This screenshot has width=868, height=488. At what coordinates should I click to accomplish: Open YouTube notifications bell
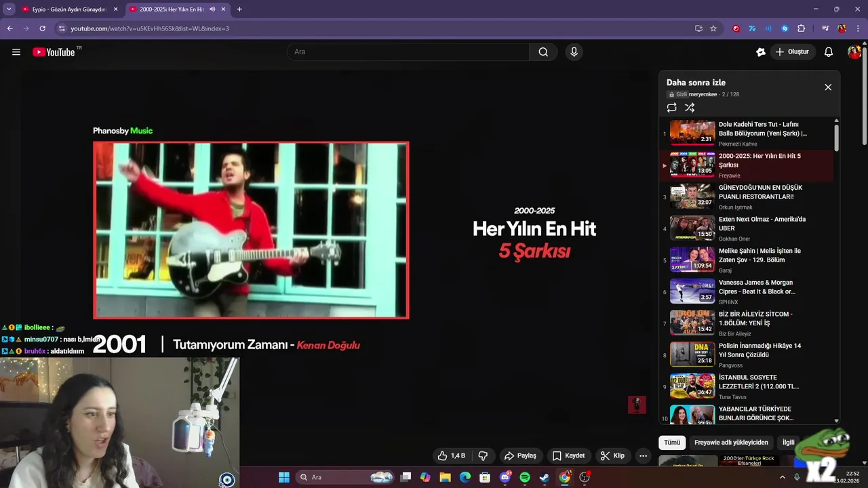click(828, 52)
